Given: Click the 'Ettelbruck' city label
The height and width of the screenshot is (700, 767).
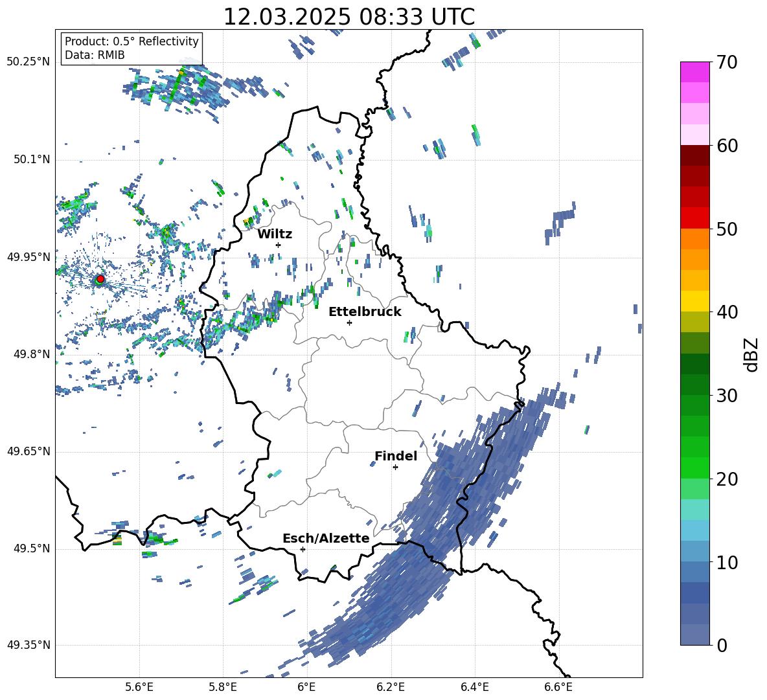Looking at the screenshot, I should (x=365, y=312).
